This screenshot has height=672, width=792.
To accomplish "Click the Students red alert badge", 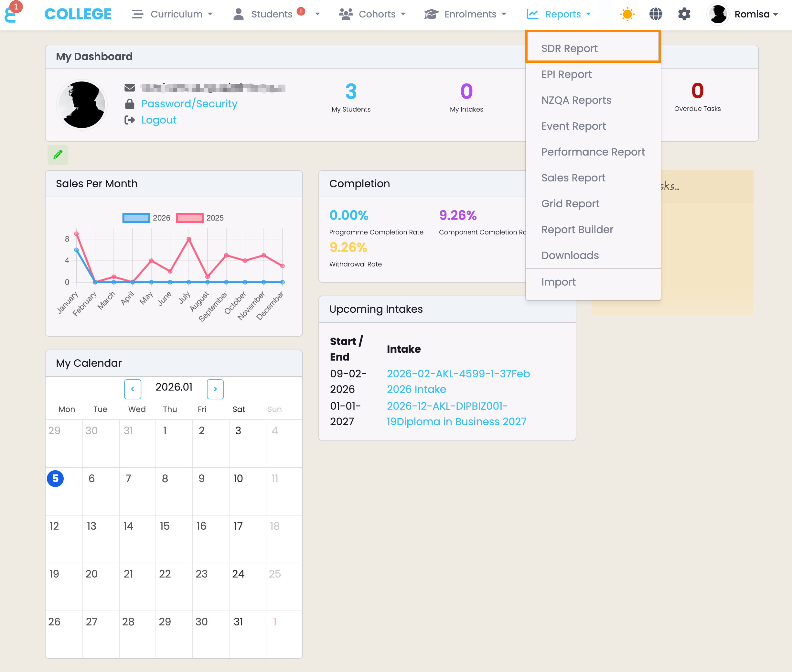I will [301, 11].
